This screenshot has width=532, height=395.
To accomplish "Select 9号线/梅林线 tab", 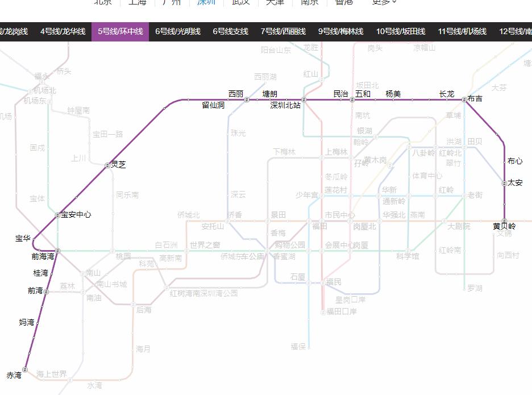I will coord(340,32).
